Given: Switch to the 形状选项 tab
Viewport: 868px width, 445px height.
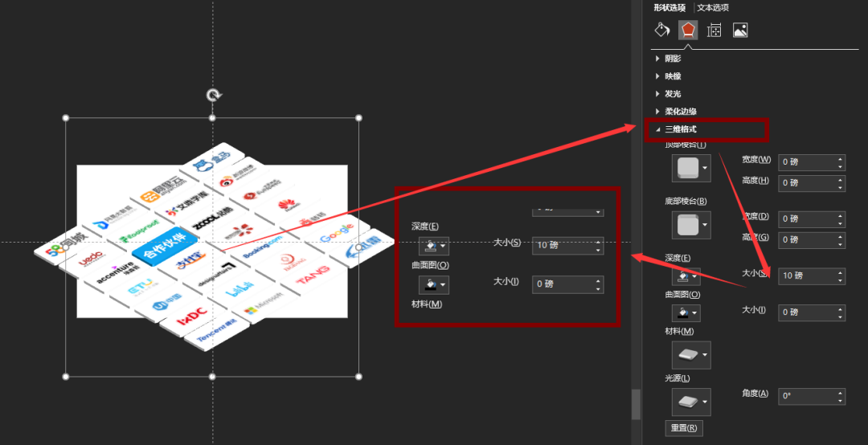Looking at the screenshot, I should [669, 8].
